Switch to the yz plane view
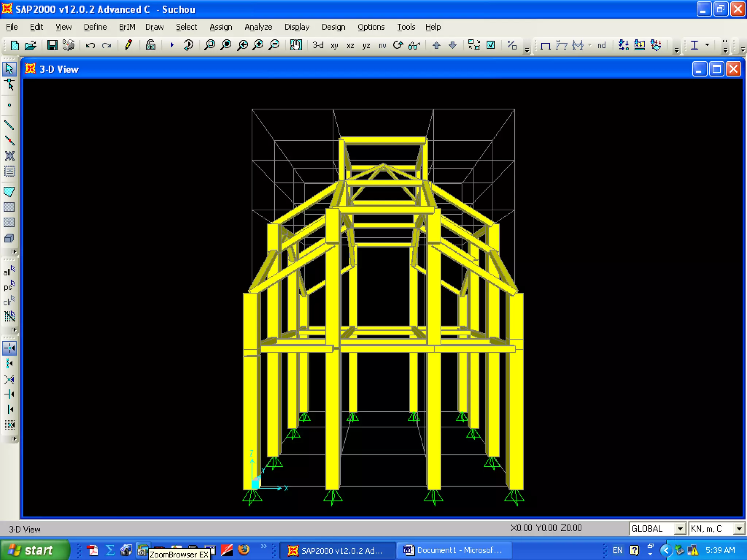The width and height of the screenshot is (747, 560). coord(367,45)
